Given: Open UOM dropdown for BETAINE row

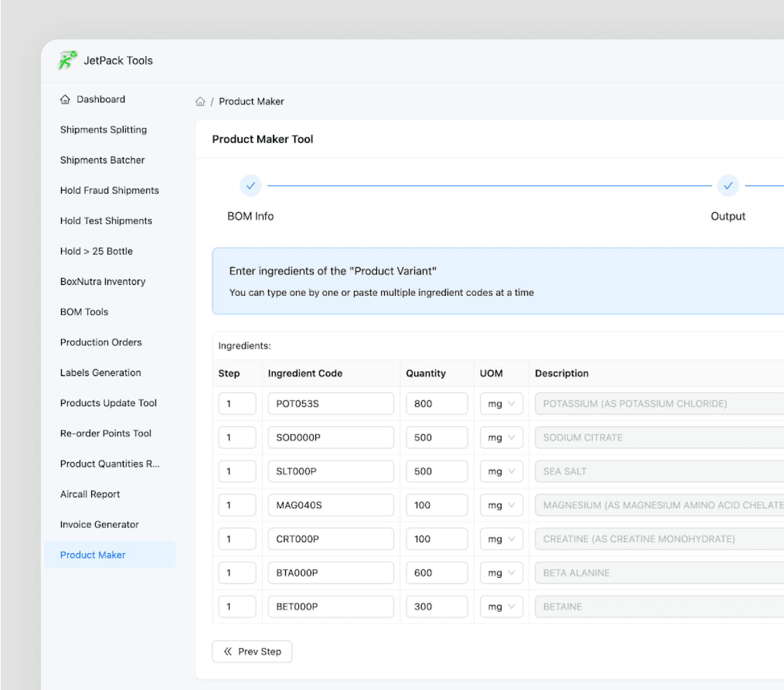Looking at the screenshot, I should pyautogui.click(x=501, y=607).
